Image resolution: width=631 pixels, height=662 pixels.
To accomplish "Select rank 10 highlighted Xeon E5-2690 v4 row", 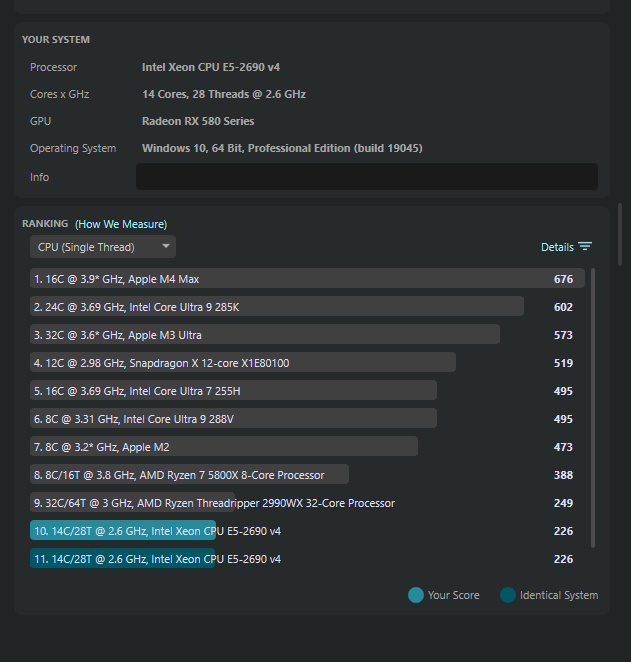I will tap(307, 531).
